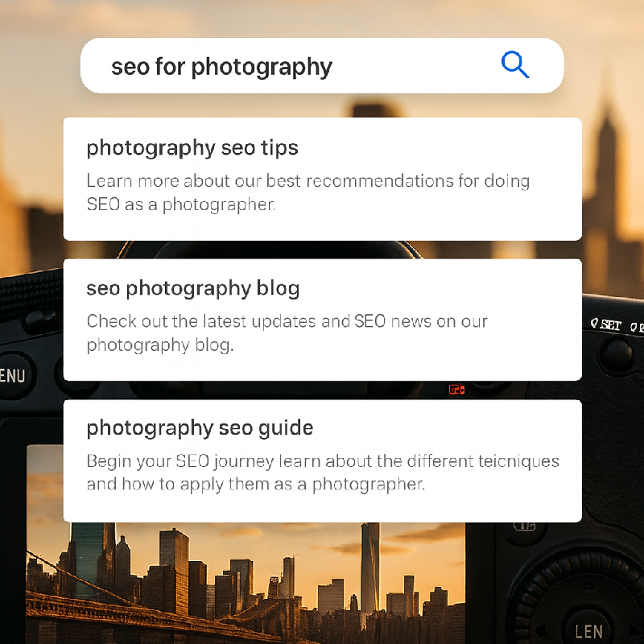Select the LEN button inside the camera dial
The width and height of the screenshot is (644, 644).
(x=588, y=631)
